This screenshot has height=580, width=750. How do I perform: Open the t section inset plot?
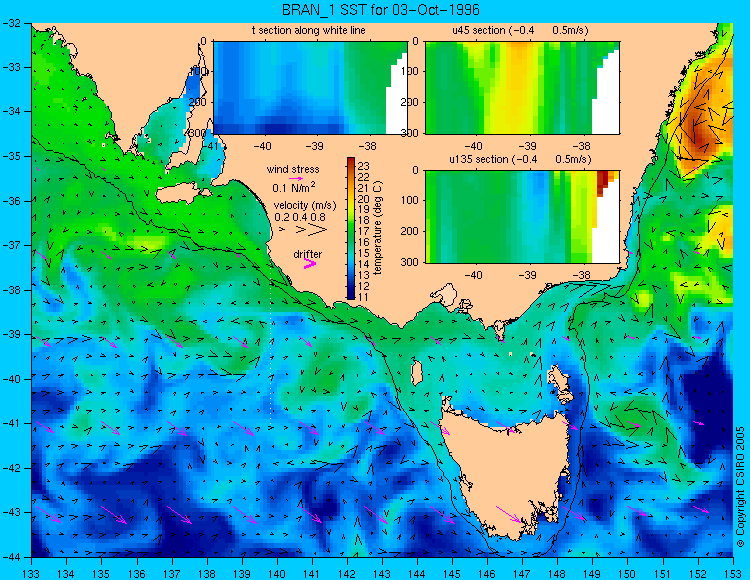pos(310,88)
